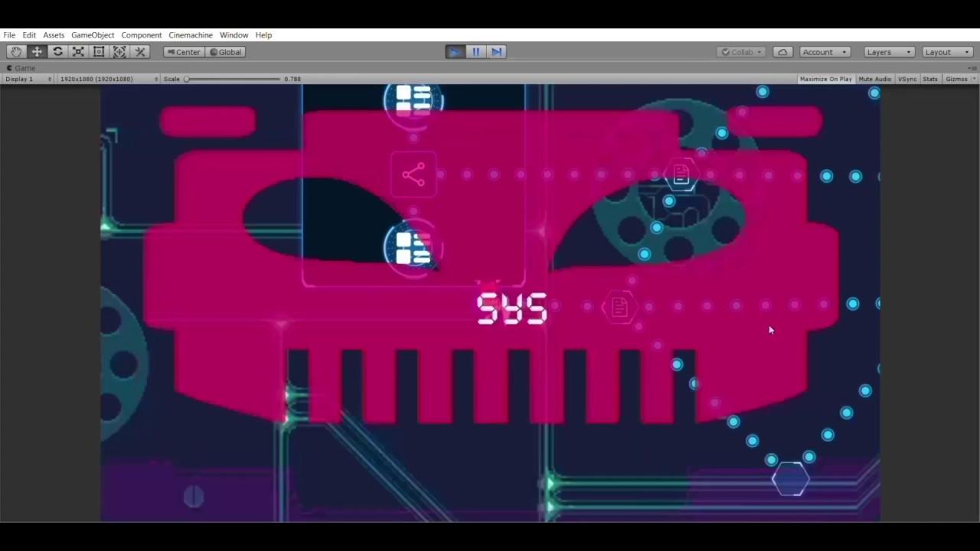Image resolution: width=980 pixels, height=551 pixels.
Task: Open the cloud Services panel
Action: pos(782,52)
